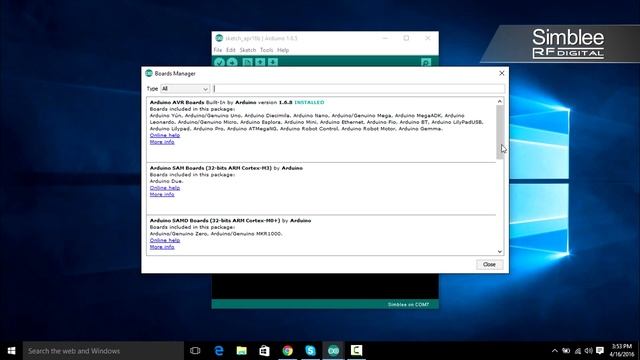Click the boards list scrollbar thumb
Viewport: 640px width, 360px height.
500,132
